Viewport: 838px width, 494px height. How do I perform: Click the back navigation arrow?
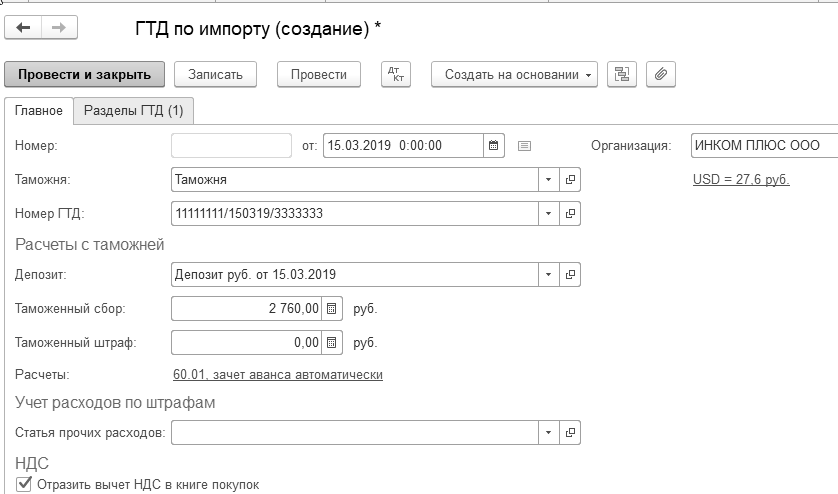point(23,28)
